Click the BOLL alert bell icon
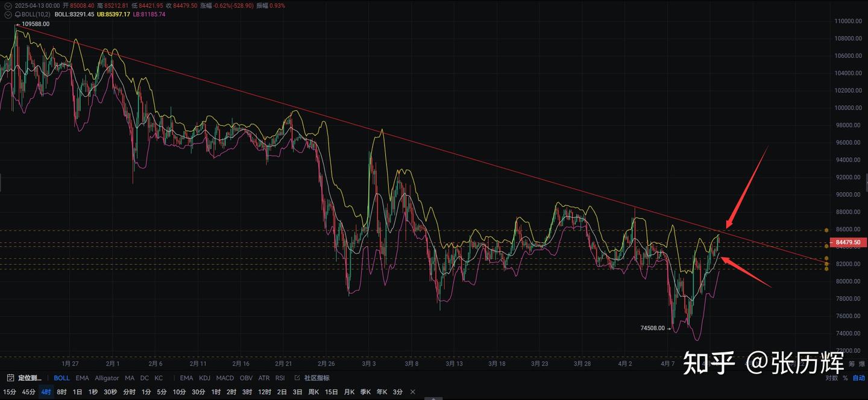Viewport: 868px width, 400px height. (17, 14)
